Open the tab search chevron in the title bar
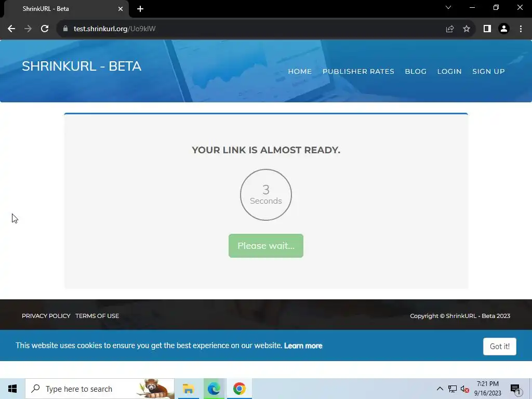Viewport: 532px width, 399px height. tap(448, 7)
